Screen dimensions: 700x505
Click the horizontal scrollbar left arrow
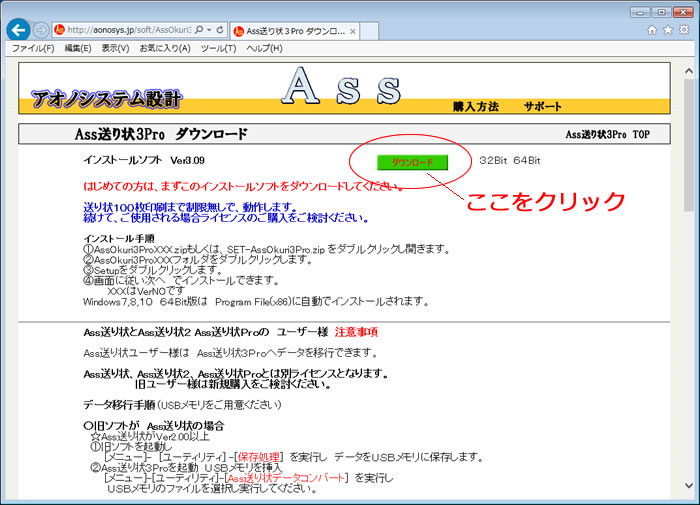pyautogui.click(x=8, y=495)
